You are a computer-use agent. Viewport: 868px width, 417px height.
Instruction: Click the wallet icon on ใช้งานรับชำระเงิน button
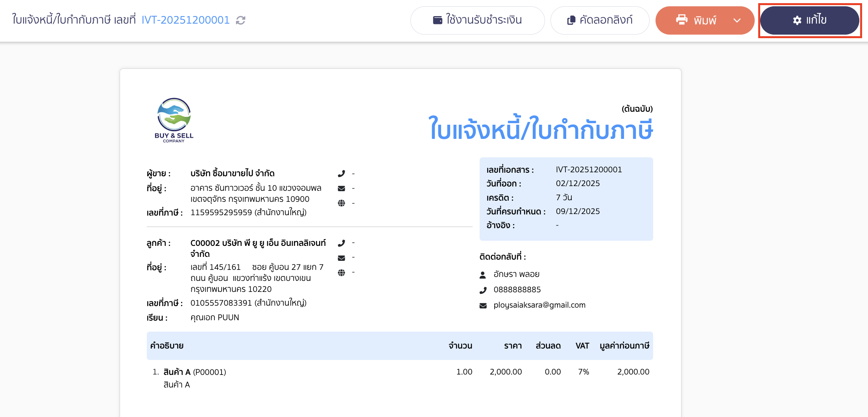click(x=437, y=20)
